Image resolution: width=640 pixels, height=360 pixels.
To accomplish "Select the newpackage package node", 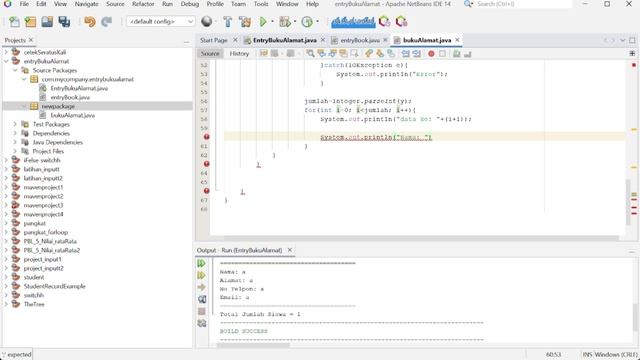I will click(x=58, y=106).
